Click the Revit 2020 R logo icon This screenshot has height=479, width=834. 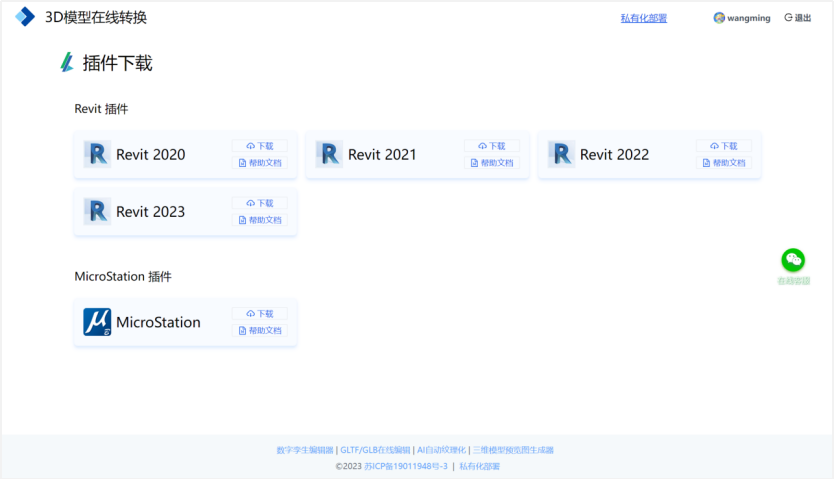97,154
